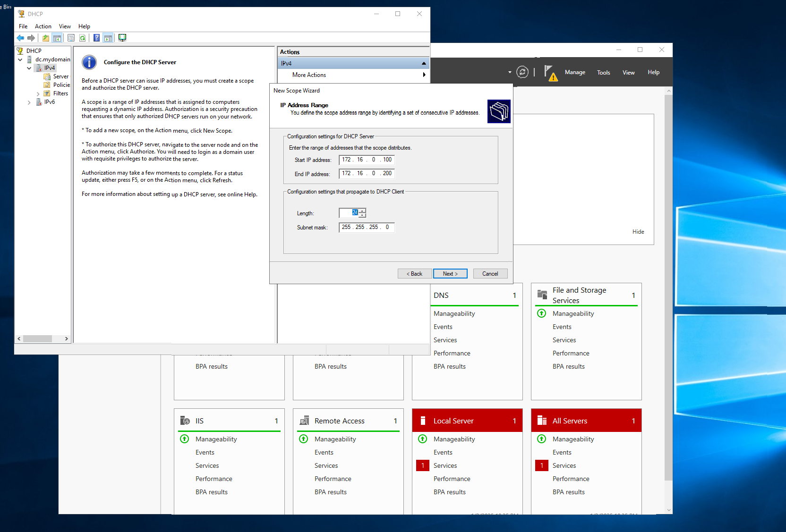This screenshot has width=786, height=532.
Task: Click Manageability icon in File and Storage tile
Action: pyautogui.click(x=542, y=313)
